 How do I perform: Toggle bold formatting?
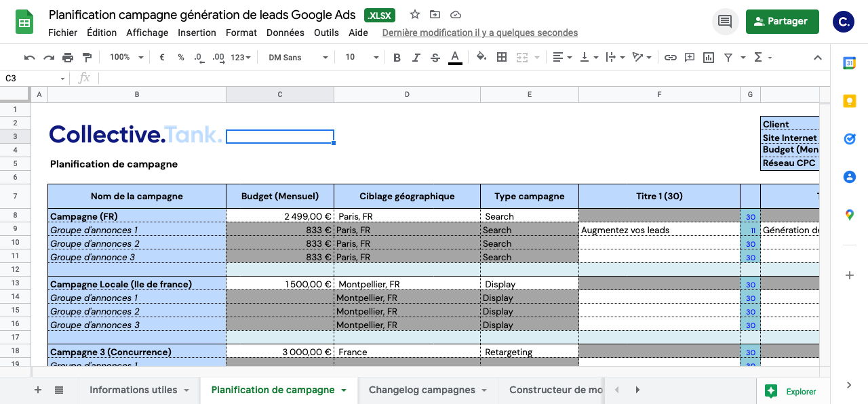click(x=397, y=58)
